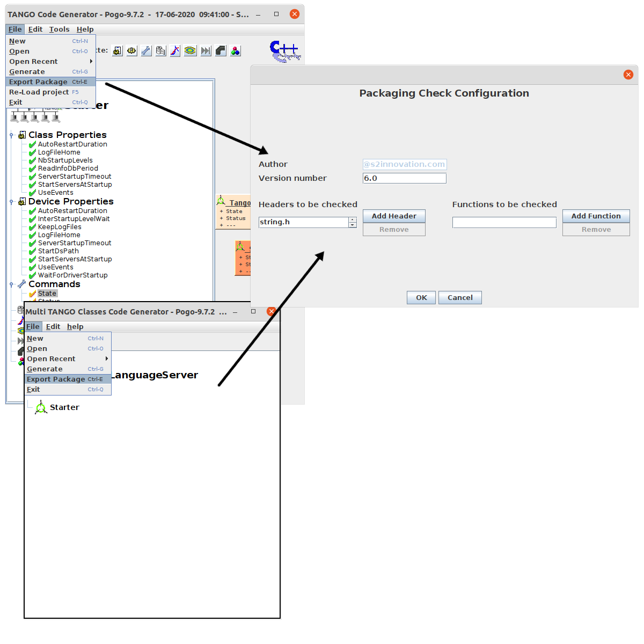Viewport: 644px width, 644px height.
Task: Click Remove button under Add Function
Action: 596,229
